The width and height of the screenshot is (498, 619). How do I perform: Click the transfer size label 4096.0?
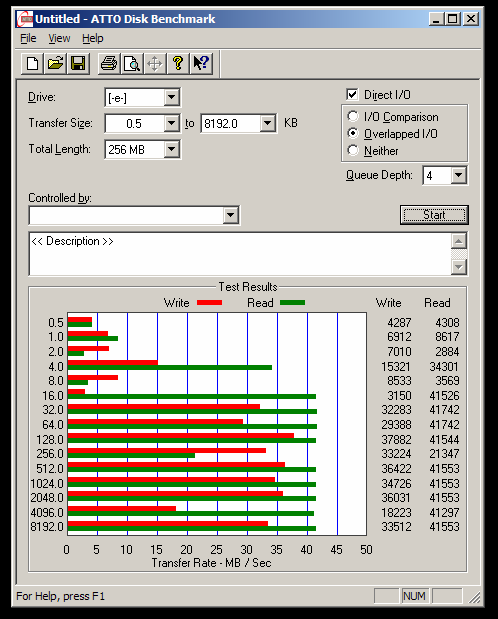click(x=47, y=512)
